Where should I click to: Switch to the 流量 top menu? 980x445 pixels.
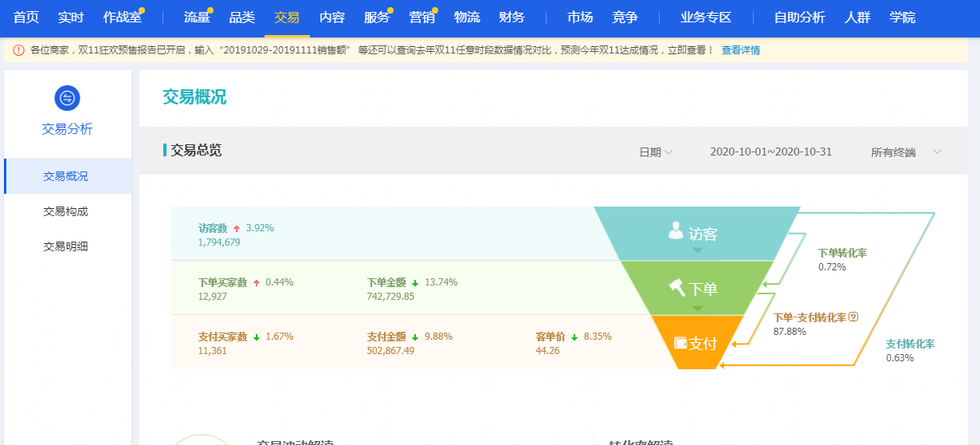pyautogui.click(x=197, y=18)
